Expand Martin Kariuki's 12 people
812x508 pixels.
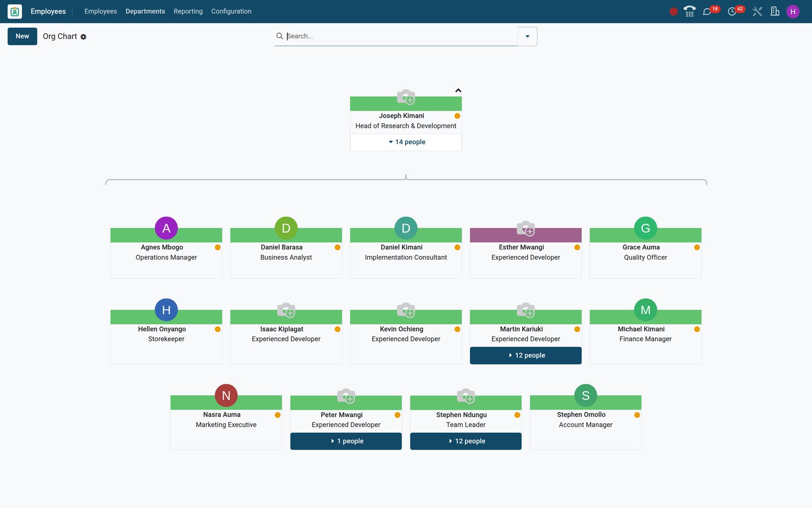525,356
